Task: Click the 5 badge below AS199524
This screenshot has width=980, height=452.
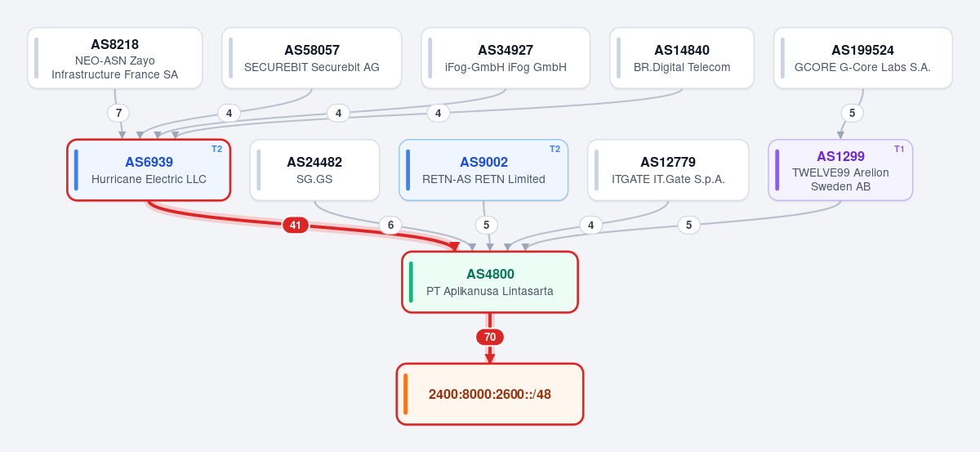Action: click(852, 113)
